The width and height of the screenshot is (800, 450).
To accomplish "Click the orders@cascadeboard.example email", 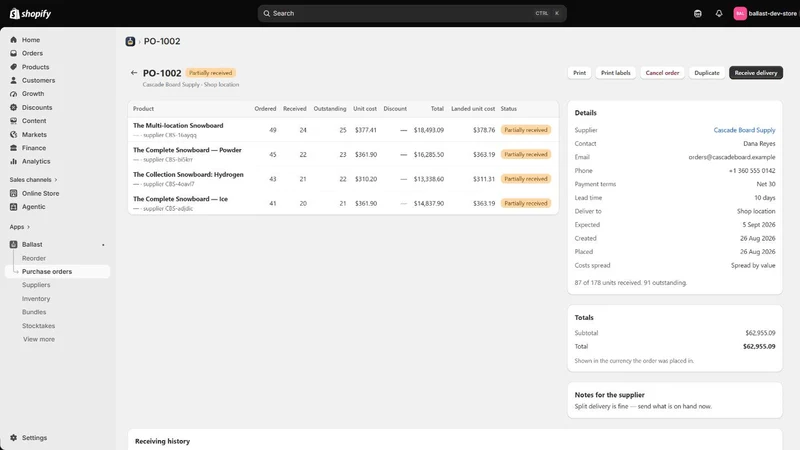I will [732, 157].
